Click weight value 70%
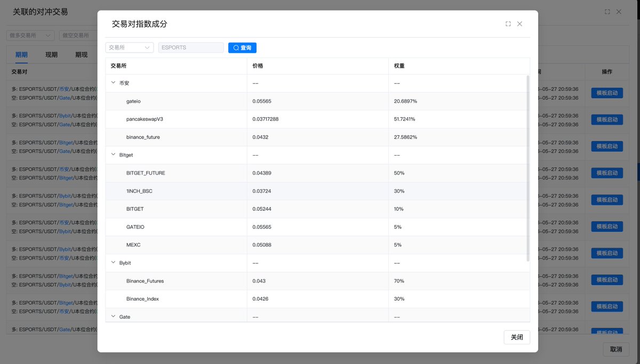The height and width of the screenshot is (364, 640). click(399, 281)
